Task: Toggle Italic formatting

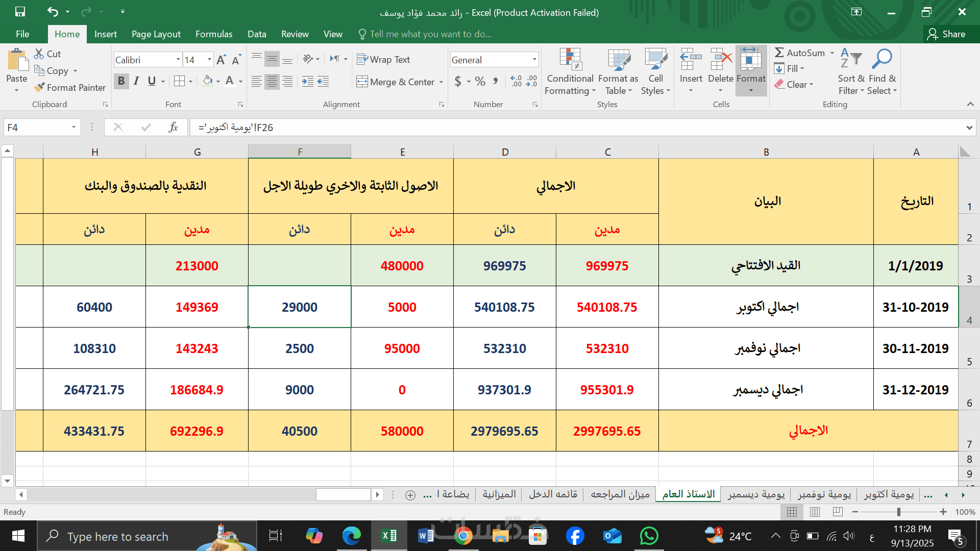Action: coord(136,81)
